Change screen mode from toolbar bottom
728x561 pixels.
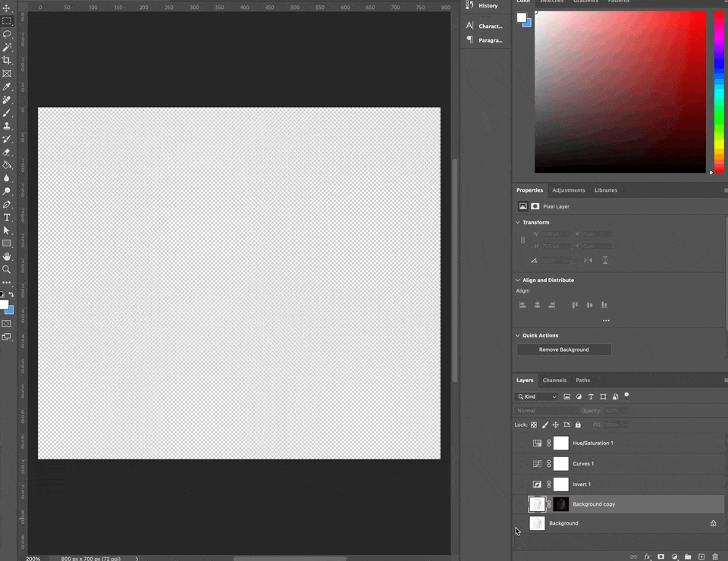coord(7,337)
